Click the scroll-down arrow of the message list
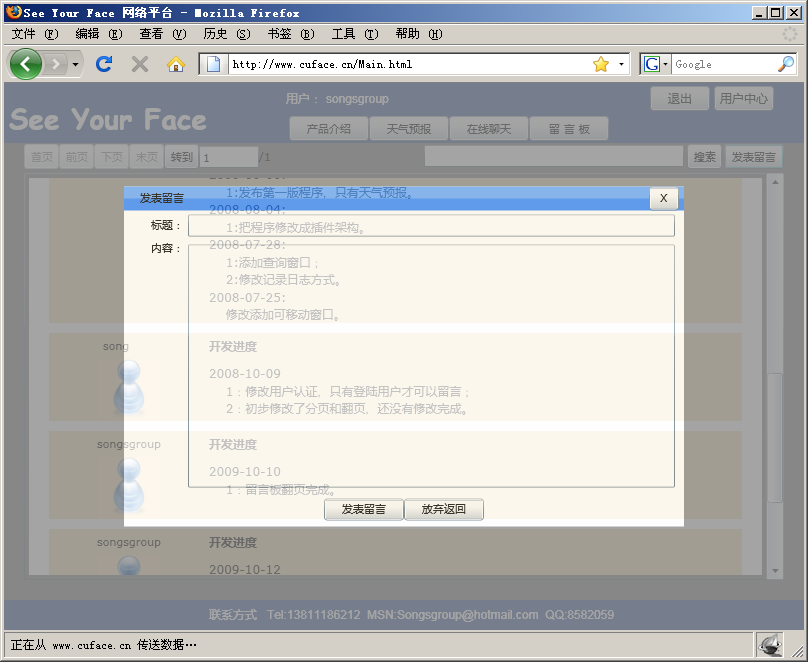This screenshot has width=808, height=662. [x=775, y=571]
